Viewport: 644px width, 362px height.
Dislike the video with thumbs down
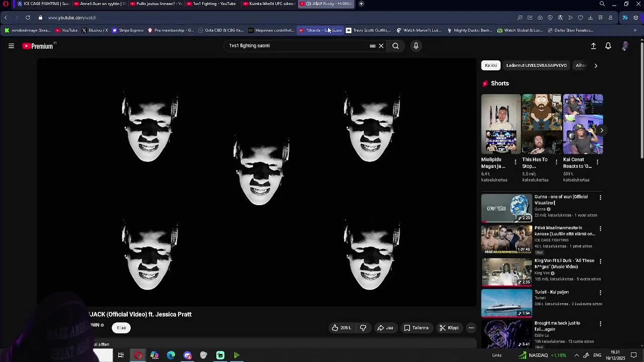tap(363, 328)
